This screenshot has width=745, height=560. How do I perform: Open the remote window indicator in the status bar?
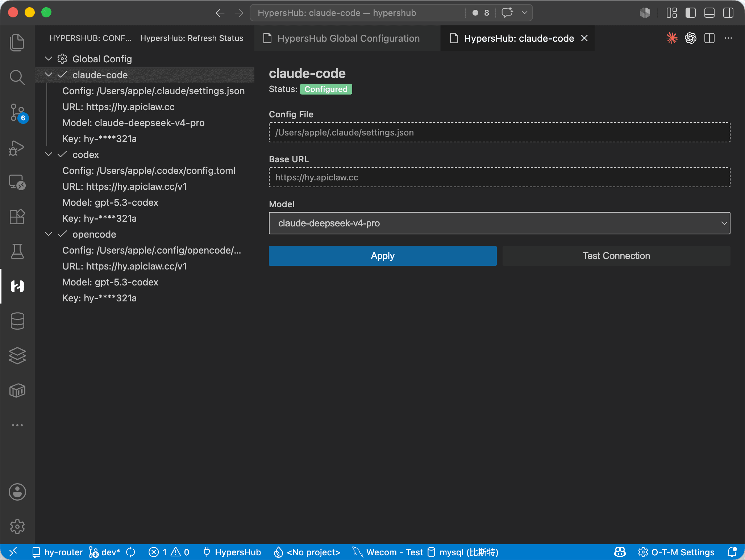click(x=13, y=552)
